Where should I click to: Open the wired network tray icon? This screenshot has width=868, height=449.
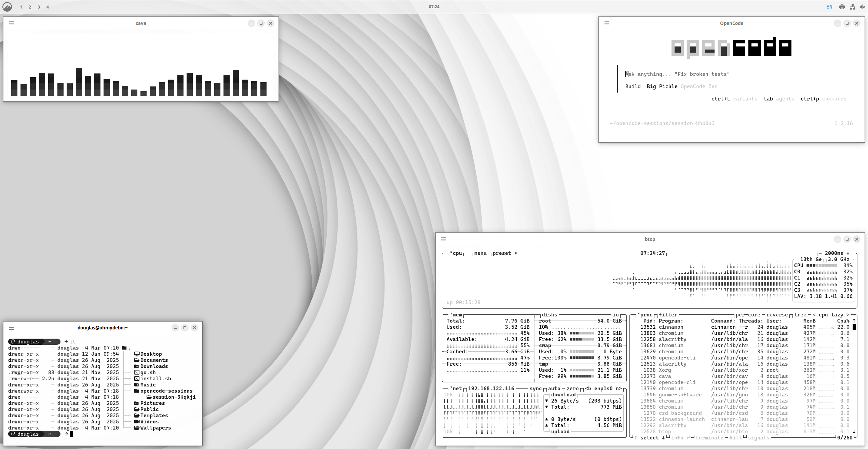[x=852, y=7]
